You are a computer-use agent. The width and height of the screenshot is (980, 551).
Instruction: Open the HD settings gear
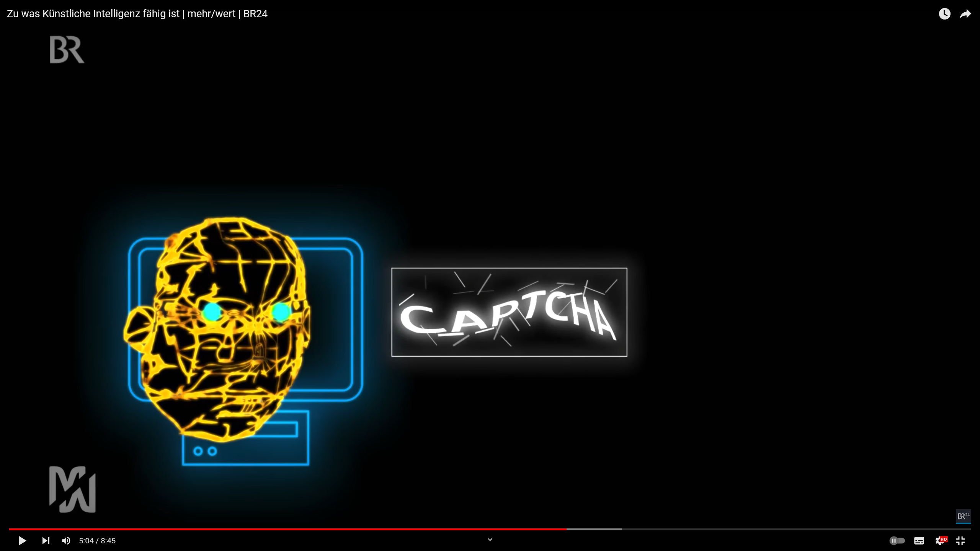click(x=940, y=541)
